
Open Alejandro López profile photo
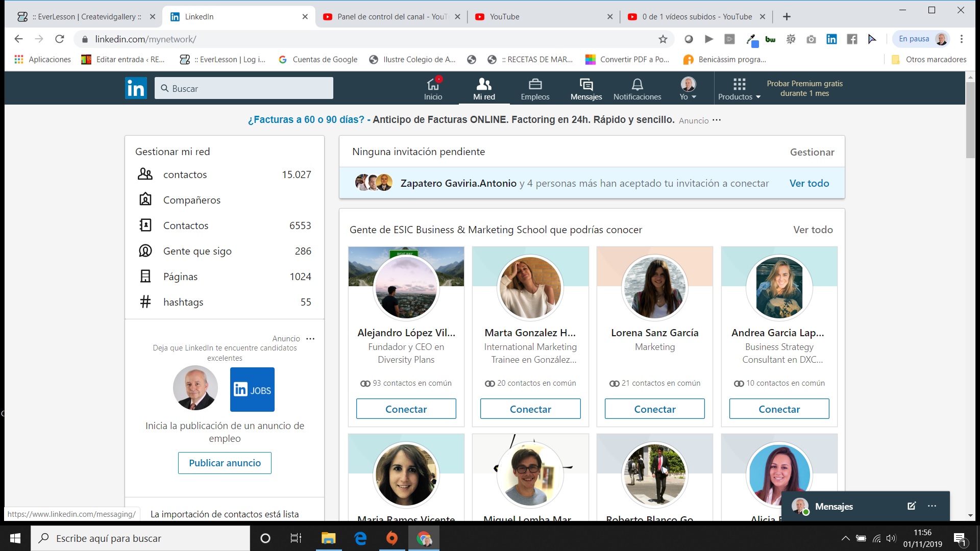406,287
